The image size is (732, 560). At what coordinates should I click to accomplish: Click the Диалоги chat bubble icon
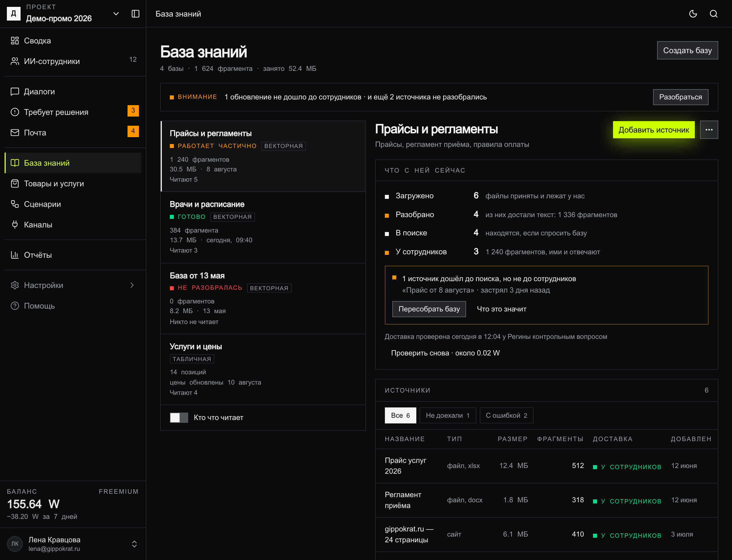click(x=15, y=92)
